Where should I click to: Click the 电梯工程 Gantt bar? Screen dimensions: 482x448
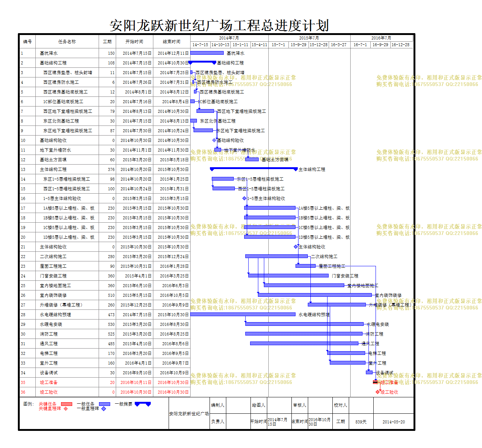(x=347, y=353)
